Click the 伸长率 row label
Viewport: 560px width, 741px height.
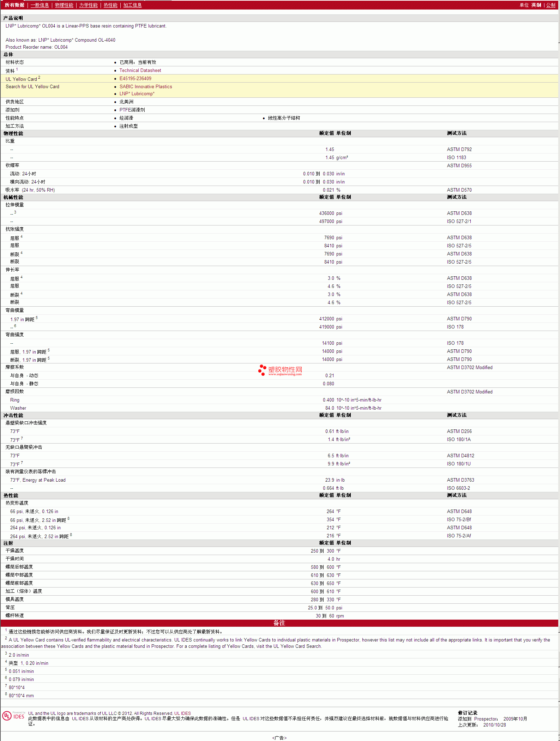pos(12,270)
